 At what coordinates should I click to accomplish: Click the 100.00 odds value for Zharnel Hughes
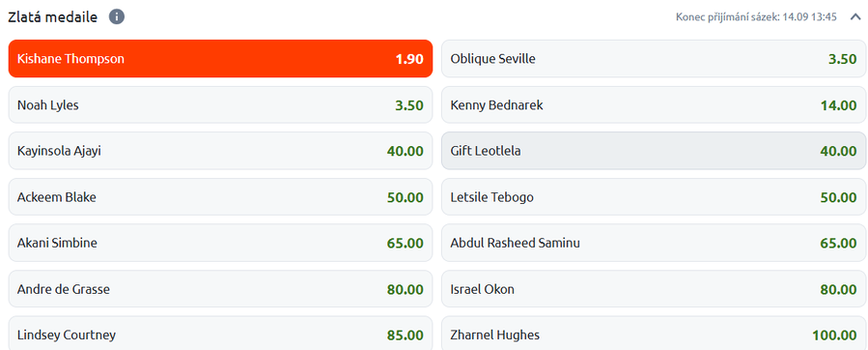(x=834, y=335)
